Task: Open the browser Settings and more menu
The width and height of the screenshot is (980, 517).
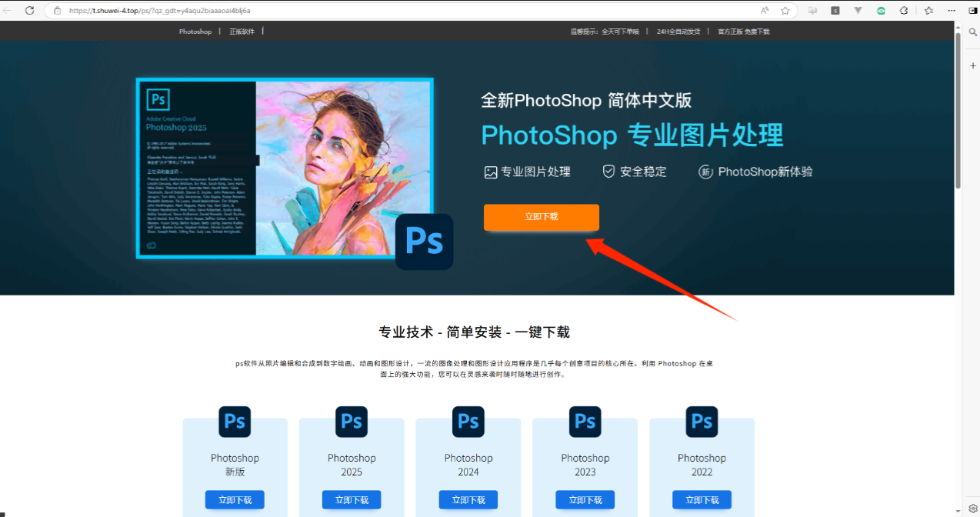Action: (952, 11)
